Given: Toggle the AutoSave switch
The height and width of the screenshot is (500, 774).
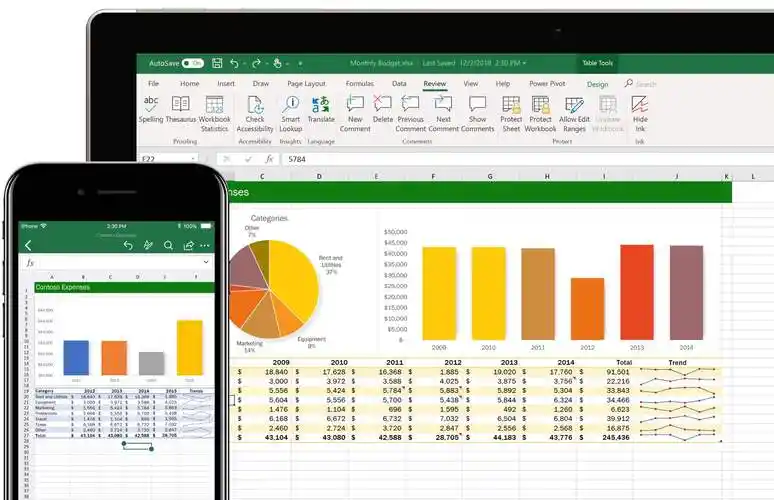Looking at the screenshot, I should (x=192, y=63).
